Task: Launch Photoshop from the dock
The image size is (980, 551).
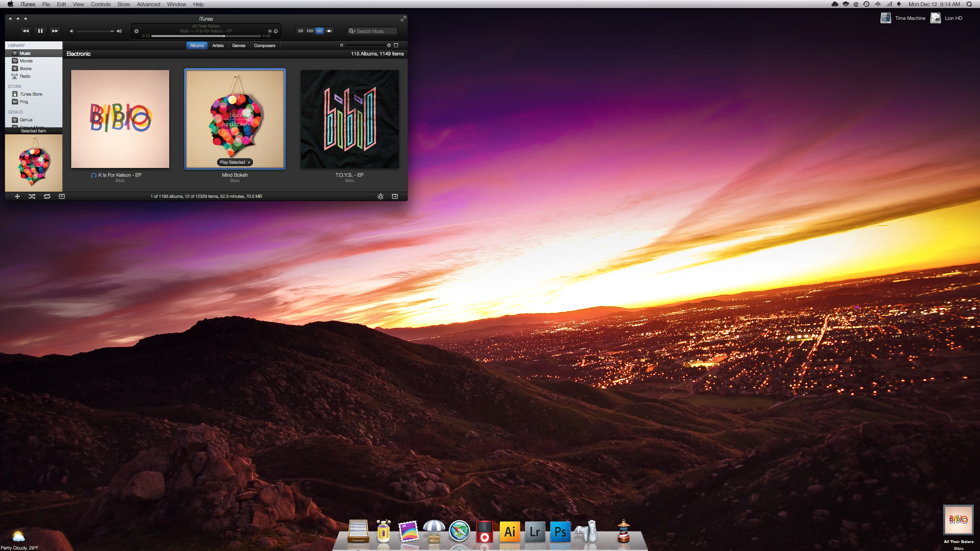Action: (560, 532)
